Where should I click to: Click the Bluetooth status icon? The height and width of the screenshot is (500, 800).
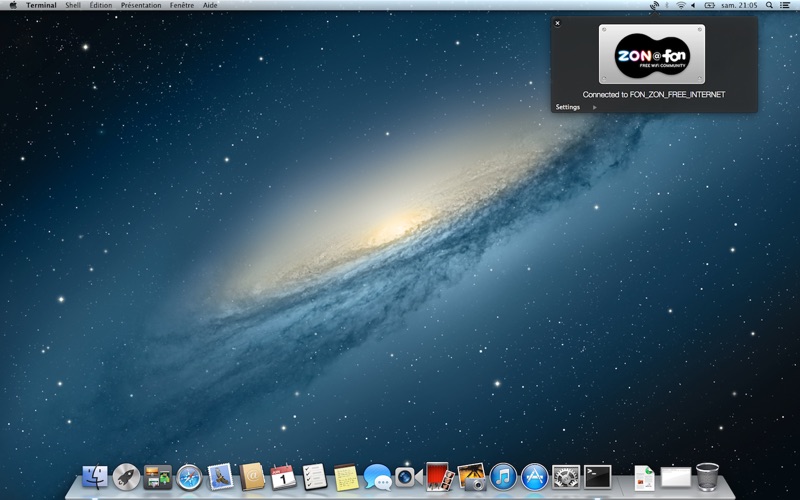point(667,5)
